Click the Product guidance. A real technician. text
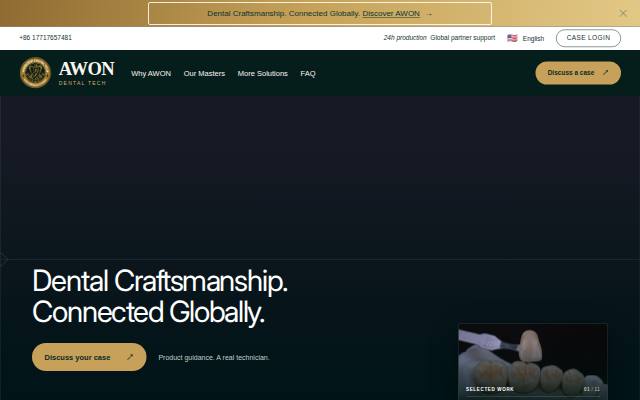 214,358
